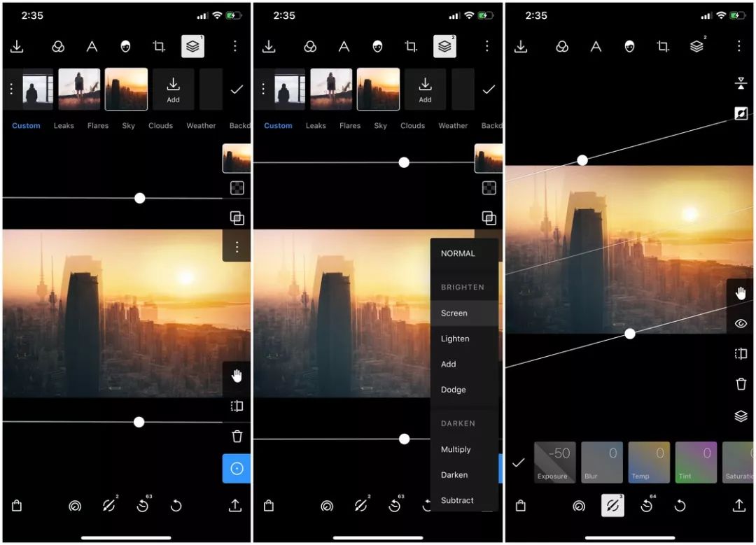Open checkerboard opacity icon on middle screen

[489, 188]
